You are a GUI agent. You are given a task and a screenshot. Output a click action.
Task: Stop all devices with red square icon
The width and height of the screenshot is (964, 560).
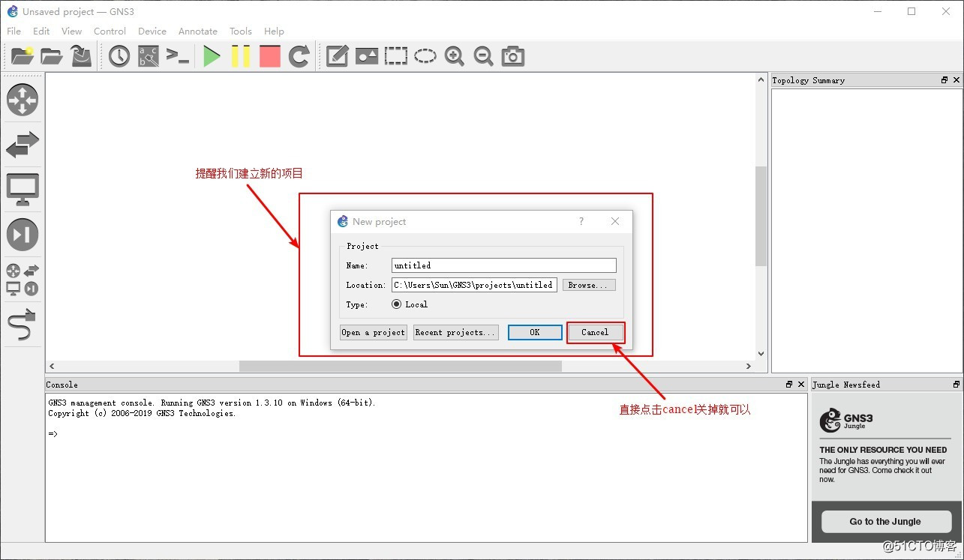(x=270, y=56)
